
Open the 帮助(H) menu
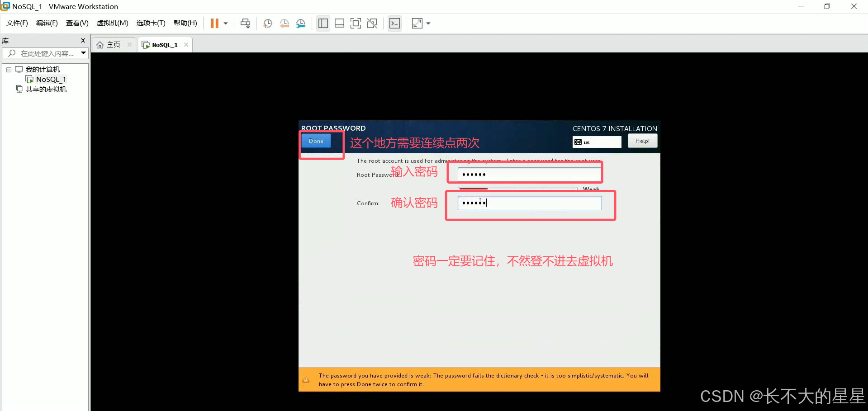coord(185,23)
